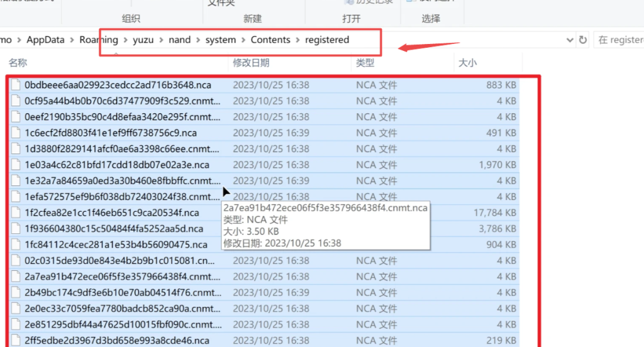
Task: Select the yuzu breadcrumb segment
Action: click(x=143, y=40)
